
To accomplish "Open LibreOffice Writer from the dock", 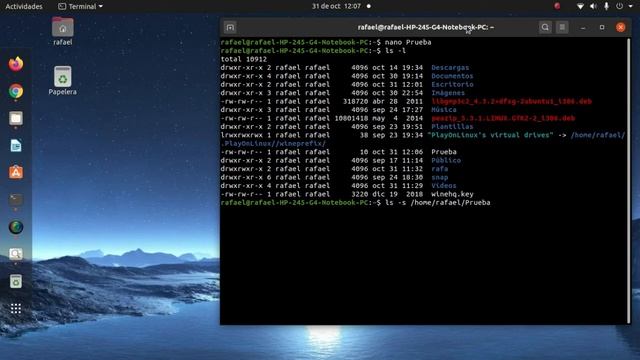I will pos(16,145).
